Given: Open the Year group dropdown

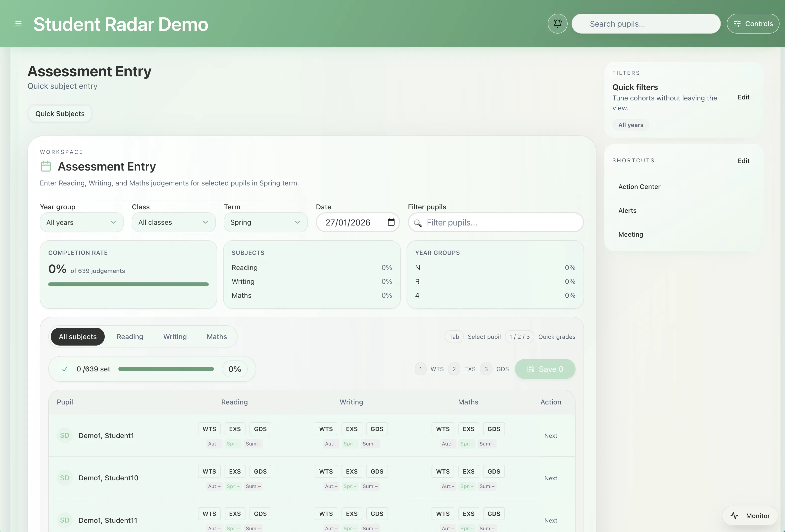Looking at the screenshot, I should coord(81,222).
